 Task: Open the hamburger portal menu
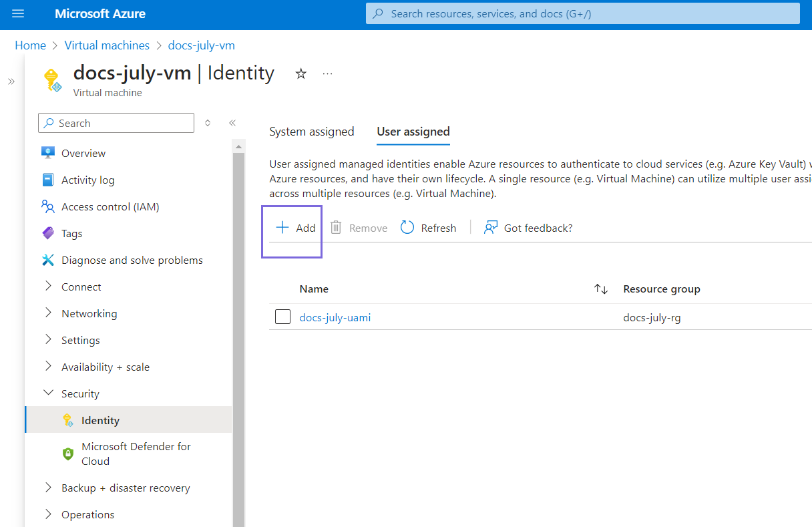(18, 14)
